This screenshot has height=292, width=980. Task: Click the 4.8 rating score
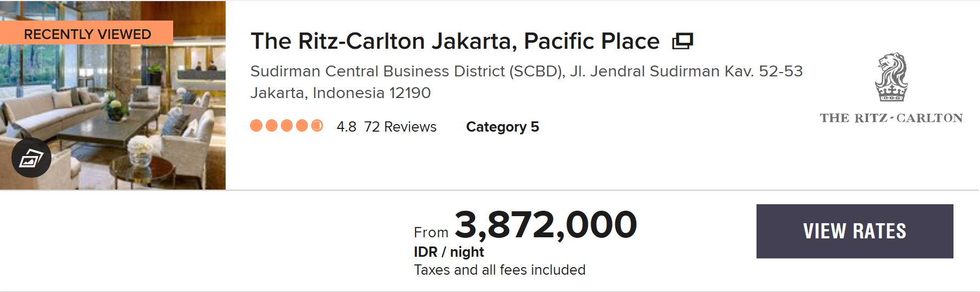[346, 127]
